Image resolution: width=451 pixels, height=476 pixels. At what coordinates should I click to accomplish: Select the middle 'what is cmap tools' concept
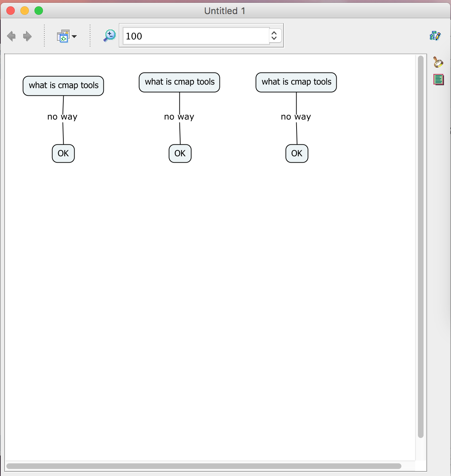click(x=179, y=82)
